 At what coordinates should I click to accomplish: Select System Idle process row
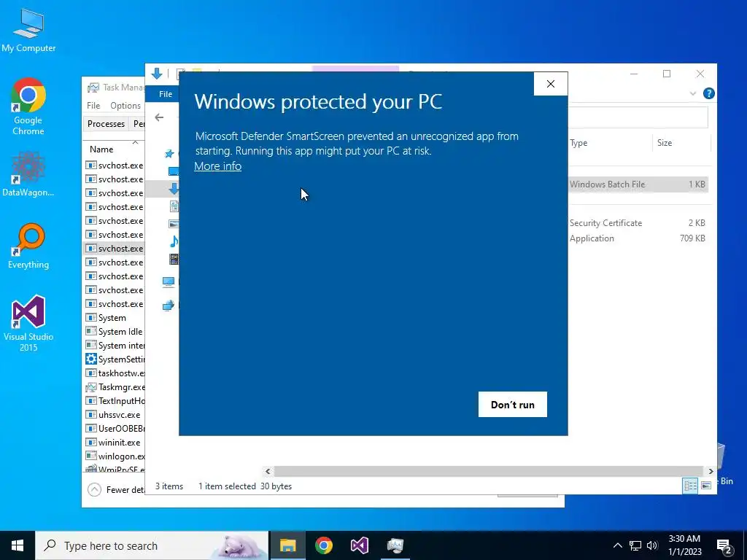tap(115, 332)
